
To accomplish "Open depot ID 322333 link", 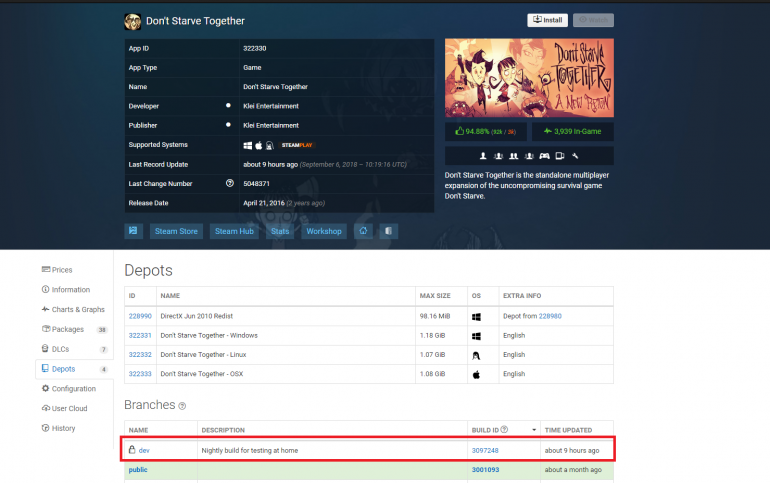I will pyautogui.click(x=140, y=374).
